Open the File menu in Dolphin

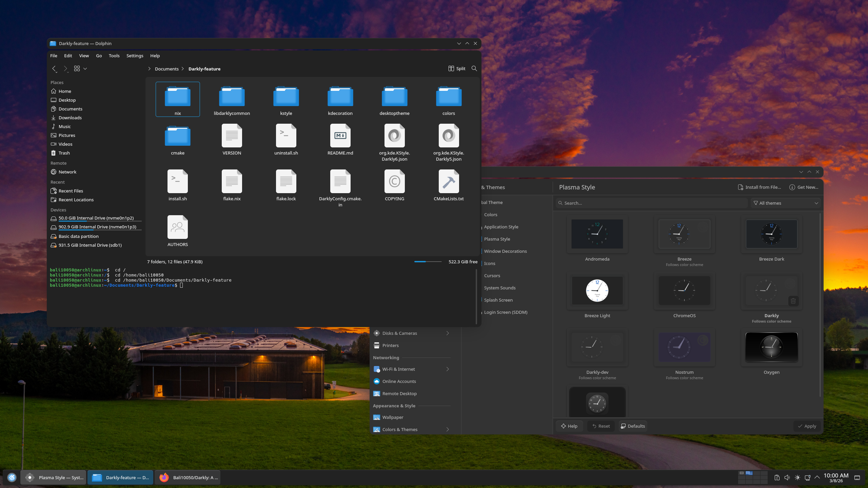(54, 56)
